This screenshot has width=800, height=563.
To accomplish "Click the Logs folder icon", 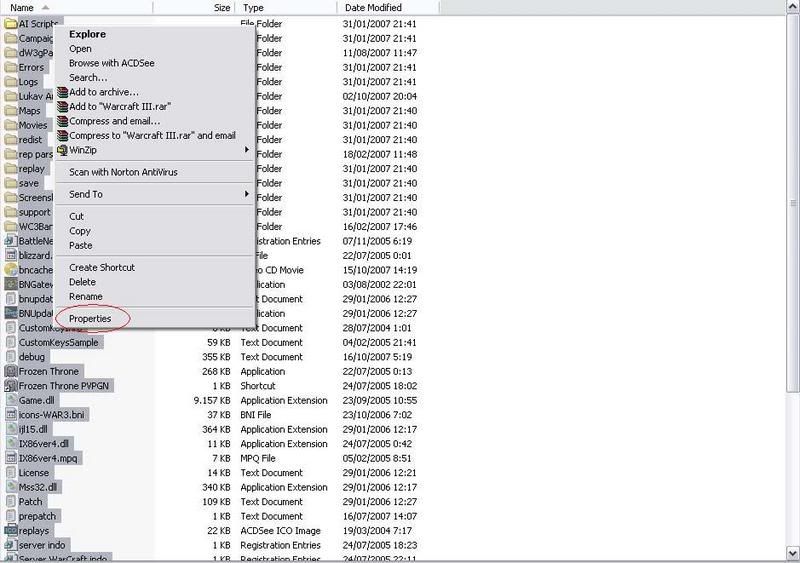I will click(x=11, y=82).
